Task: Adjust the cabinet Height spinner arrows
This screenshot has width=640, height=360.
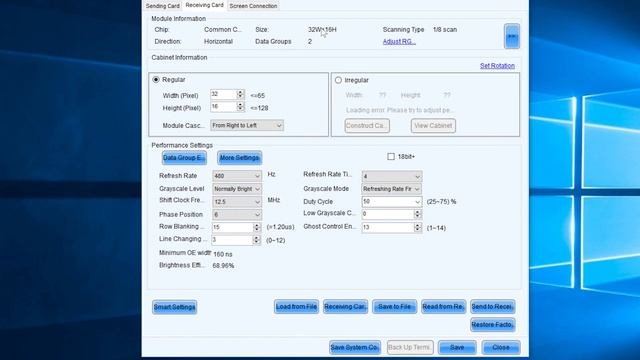Action: [240, 107]
